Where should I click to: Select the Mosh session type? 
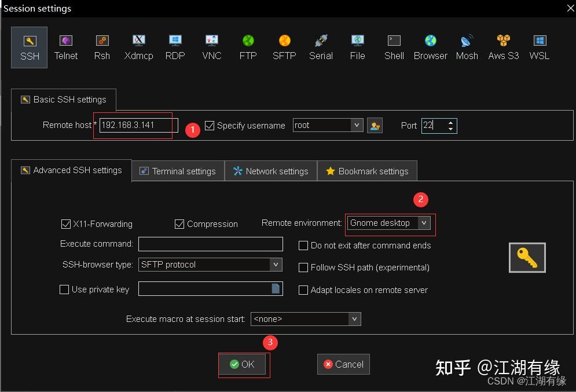click(x=467, y=47)
